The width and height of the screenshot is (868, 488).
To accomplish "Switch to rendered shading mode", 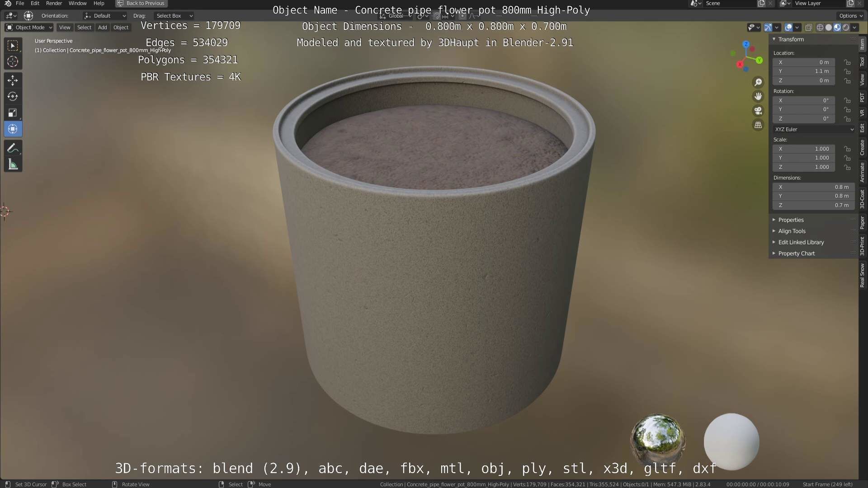I will tap(846, 28).
